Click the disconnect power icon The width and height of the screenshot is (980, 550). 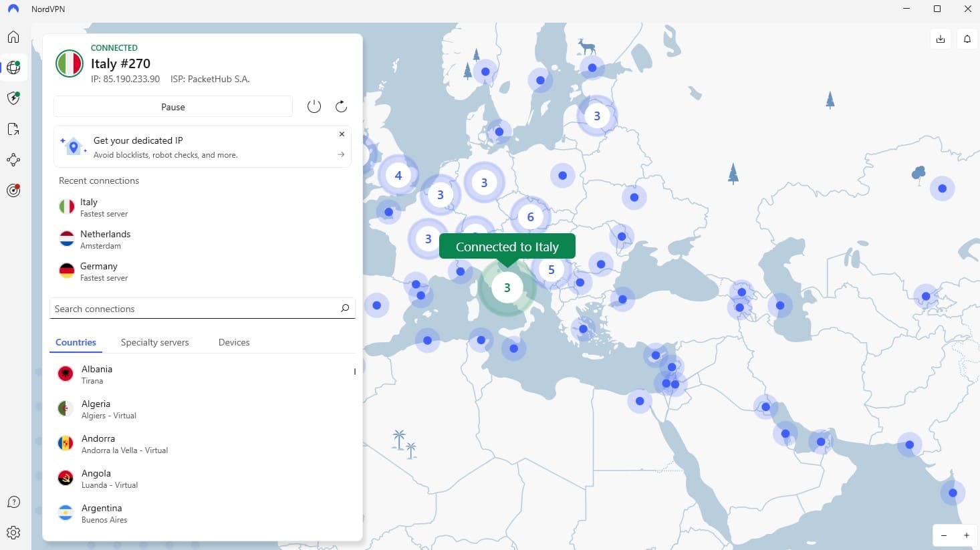point(314,106)
